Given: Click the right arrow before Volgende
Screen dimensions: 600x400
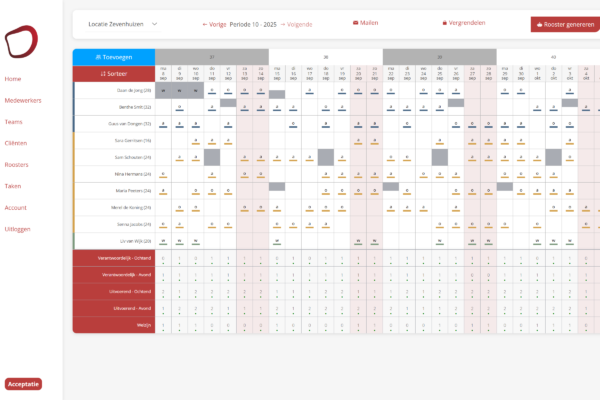Looking at the screenshot, I should click(x=283, y=24).
